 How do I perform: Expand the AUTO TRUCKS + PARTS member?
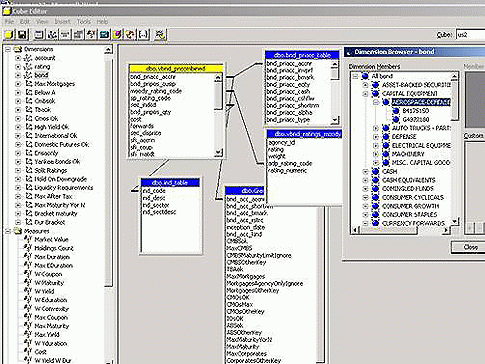pos(376,128)
